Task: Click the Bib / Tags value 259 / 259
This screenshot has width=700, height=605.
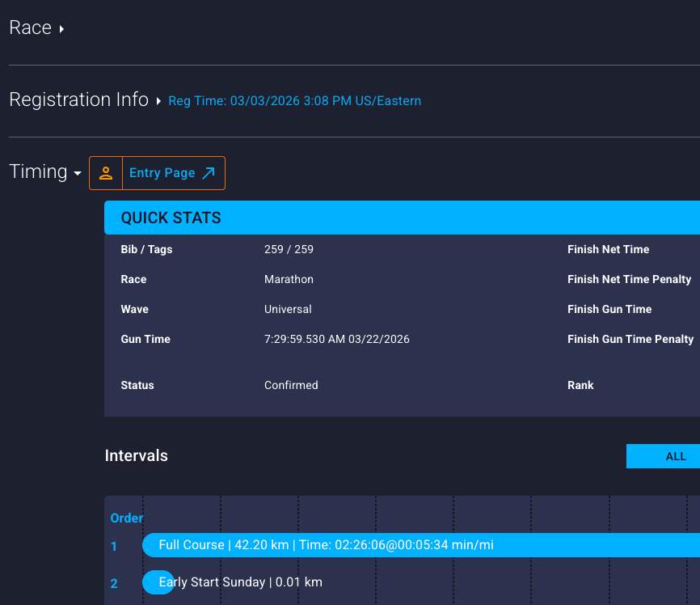Action: 289,249
